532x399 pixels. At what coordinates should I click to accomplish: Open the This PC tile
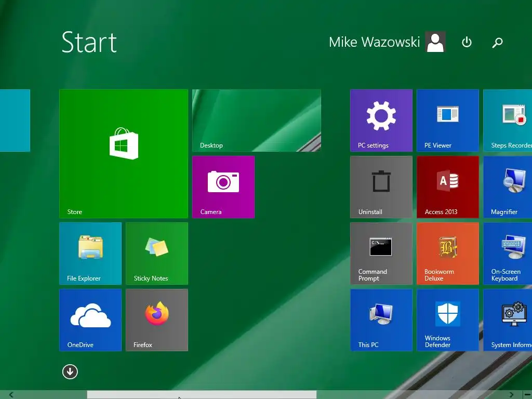coord(381,320)
